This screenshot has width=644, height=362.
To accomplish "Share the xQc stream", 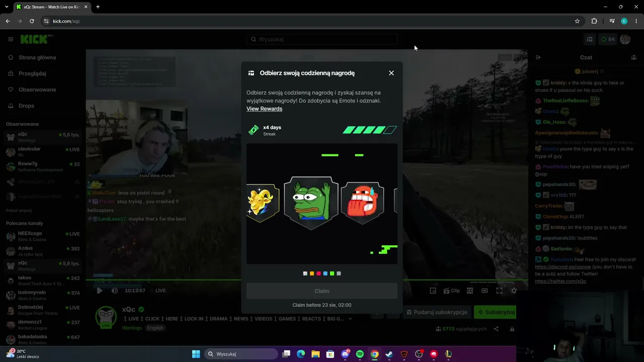I will click(x=496, y=329).
